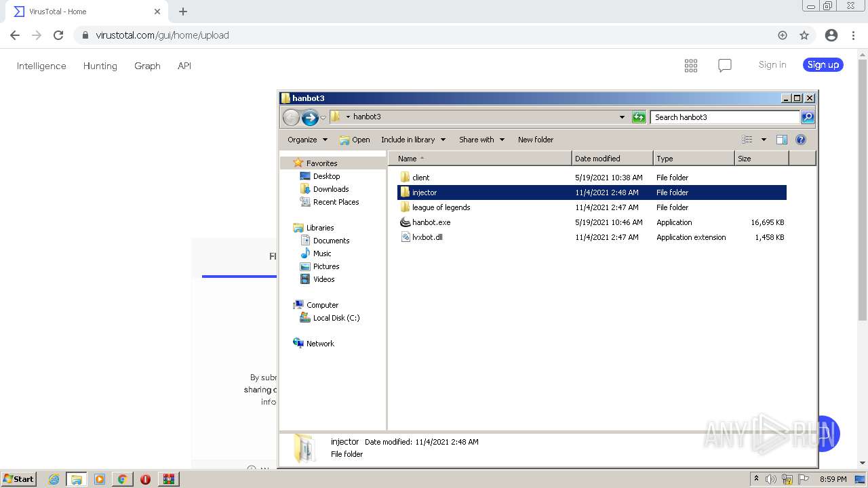Open Explorer help icon
868x488 pixels.
click(x=801, y=140)
